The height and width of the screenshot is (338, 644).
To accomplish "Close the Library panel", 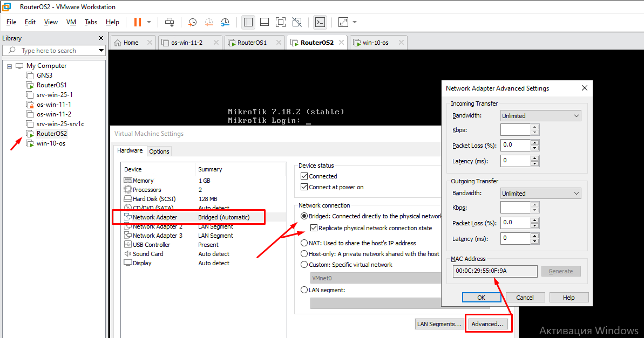I will [x=101, y=38].
